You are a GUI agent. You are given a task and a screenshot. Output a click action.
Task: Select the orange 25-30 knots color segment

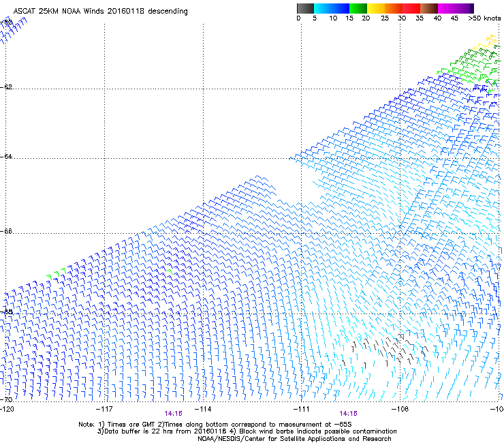pyautogui.click(x=394, y=8)
